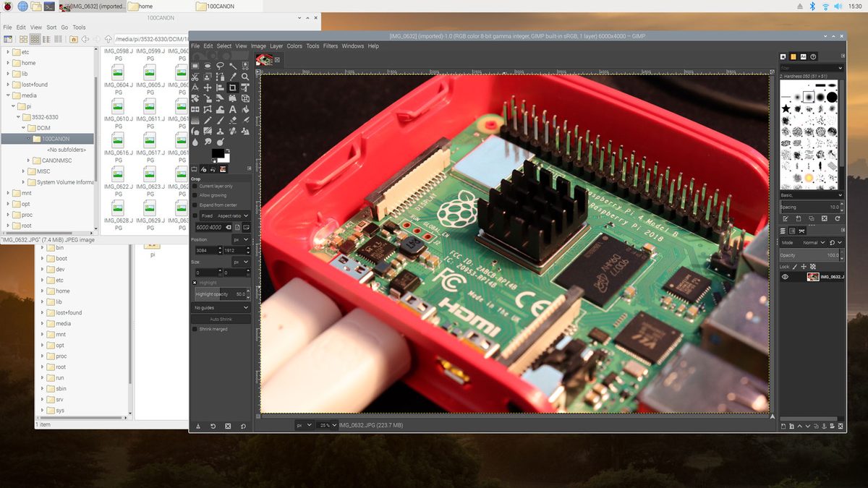The width and height of the screenshot is (868, 488).
Task: Select the Ellipse Select tool
Action: point(208,66)
